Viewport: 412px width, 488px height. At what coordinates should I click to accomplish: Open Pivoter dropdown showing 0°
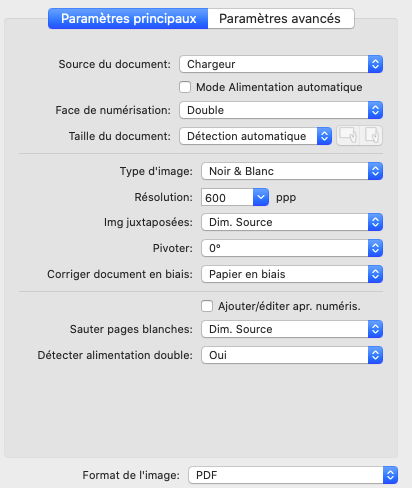[x=292, y=248]
